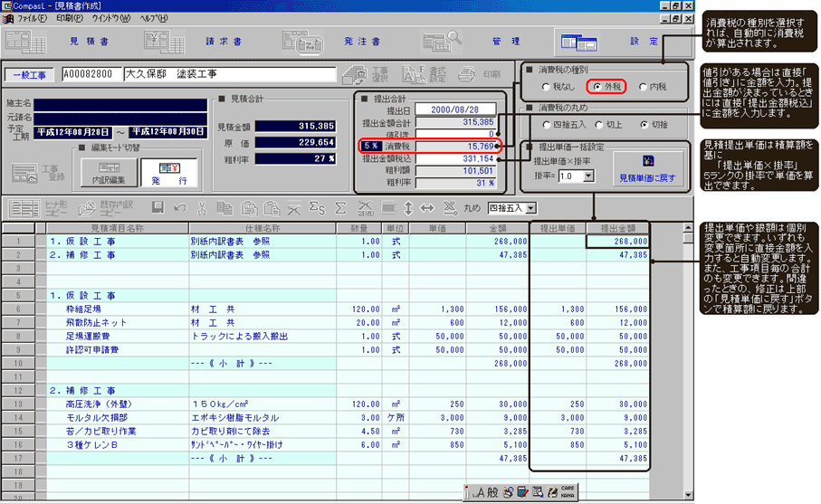
Task: Click トラックによる搬入搬出 spec cell
Action: (x=263, y=337)
